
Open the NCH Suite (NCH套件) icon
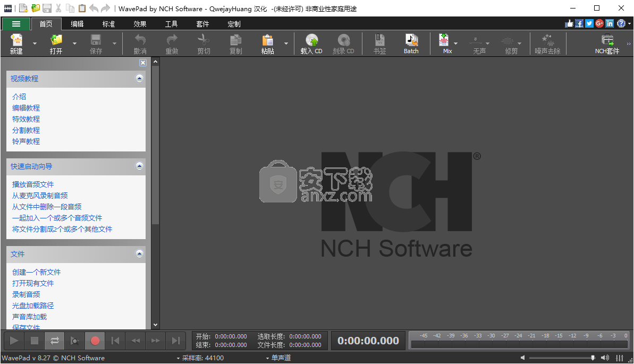607,40
